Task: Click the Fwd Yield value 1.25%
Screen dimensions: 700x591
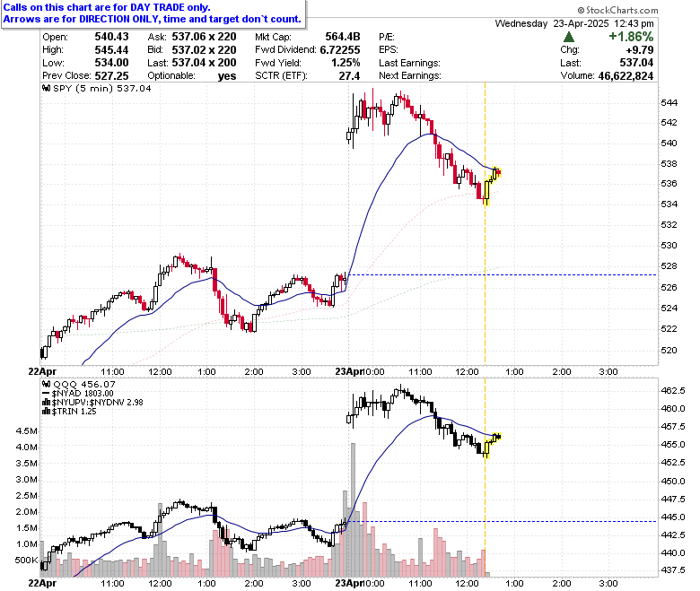Action: point(346,63)
